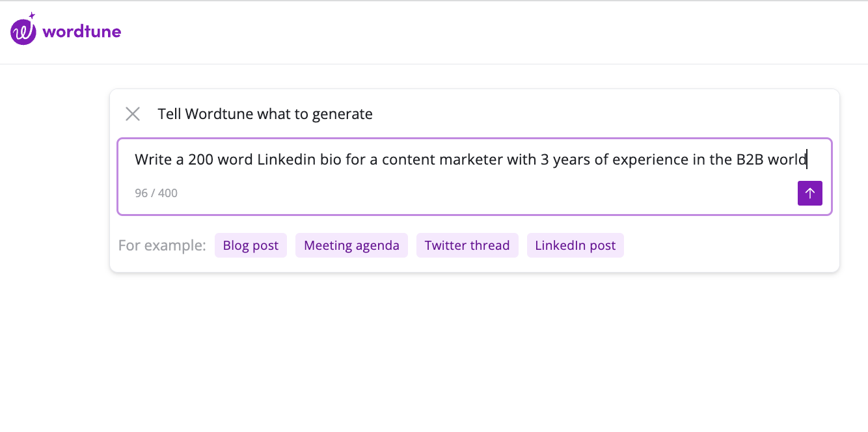Click the word "Write" at prompt start
This screenshot has height=432, width=868.
point(150,159)
